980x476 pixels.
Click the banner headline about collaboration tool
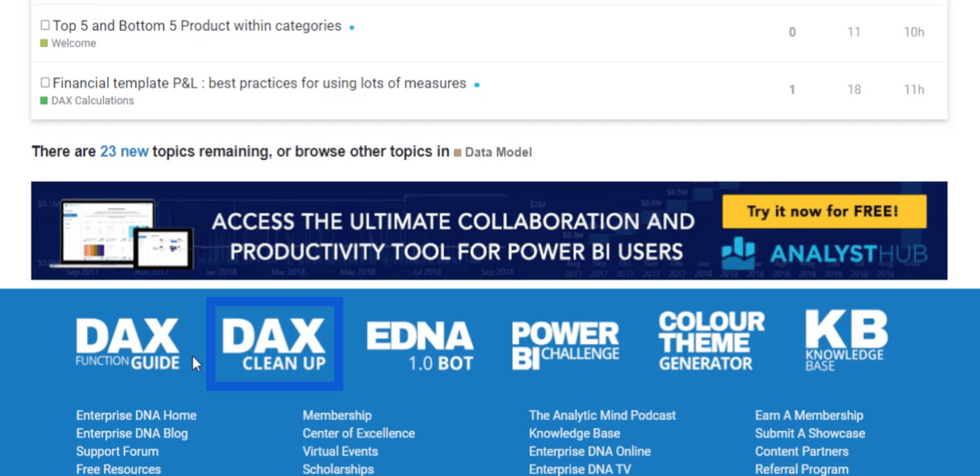point(455,237)
